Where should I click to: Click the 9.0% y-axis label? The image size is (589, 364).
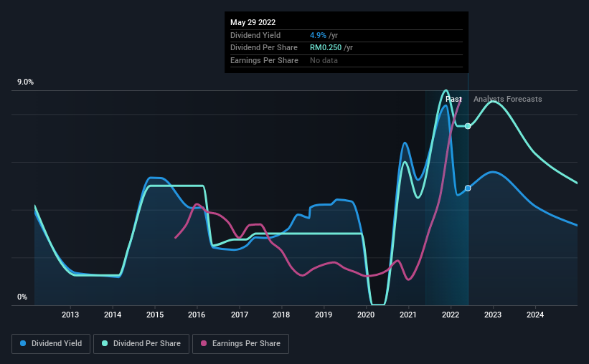click(x=26, y=82)
